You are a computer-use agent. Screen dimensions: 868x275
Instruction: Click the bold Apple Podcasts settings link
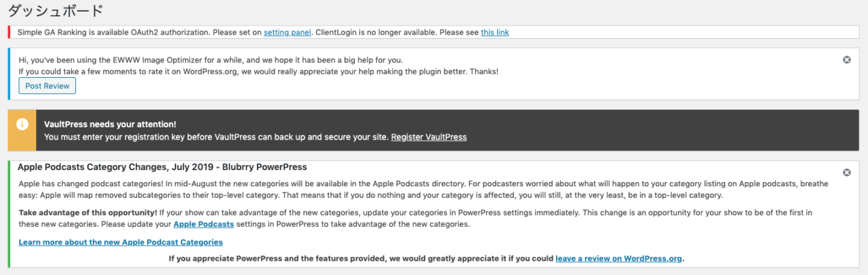[203, 224]
